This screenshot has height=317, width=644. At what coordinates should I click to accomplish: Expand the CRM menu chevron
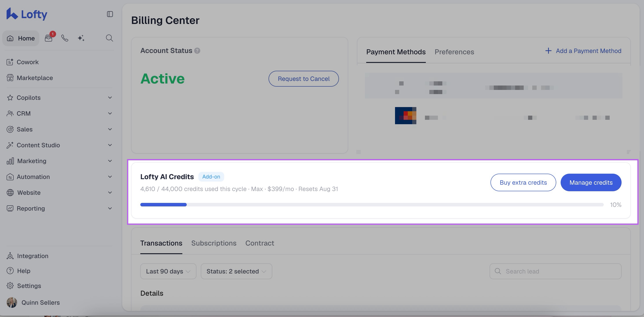click(110, 113)
